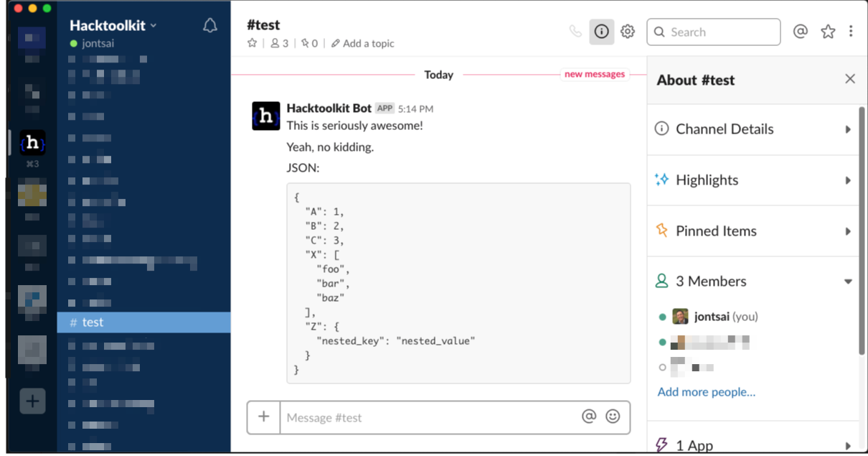Click the Add more people link
This screenshot has height=456, width=868.
click(x=707, y=392)
